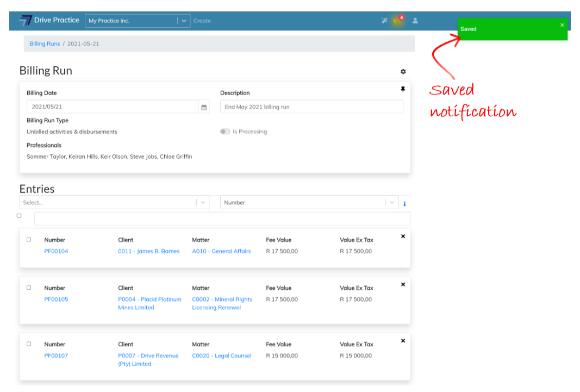Click the pin icon on billing card

[403, 89]
